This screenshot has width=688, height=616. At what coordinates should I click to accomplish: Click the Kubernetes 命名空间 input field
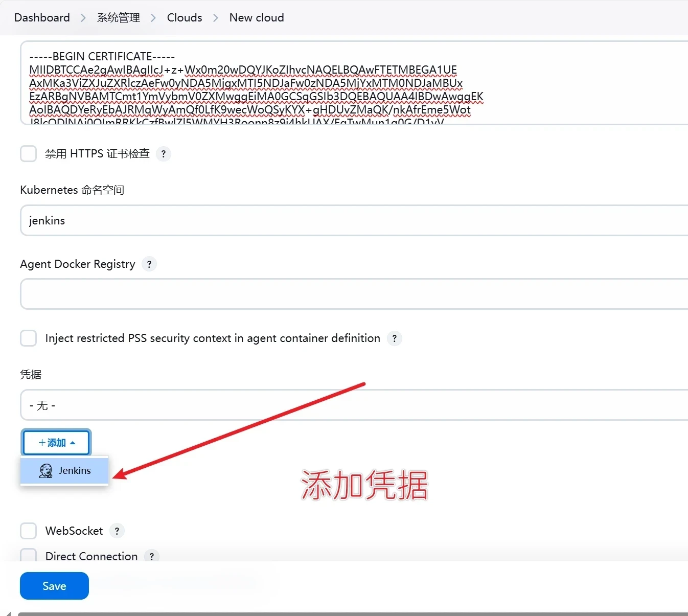click(354, 221)
